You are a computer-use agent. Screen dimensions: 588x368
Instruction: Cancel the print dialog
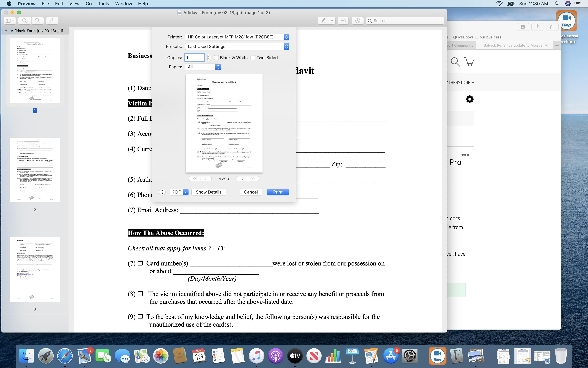[x=251, y=192]
